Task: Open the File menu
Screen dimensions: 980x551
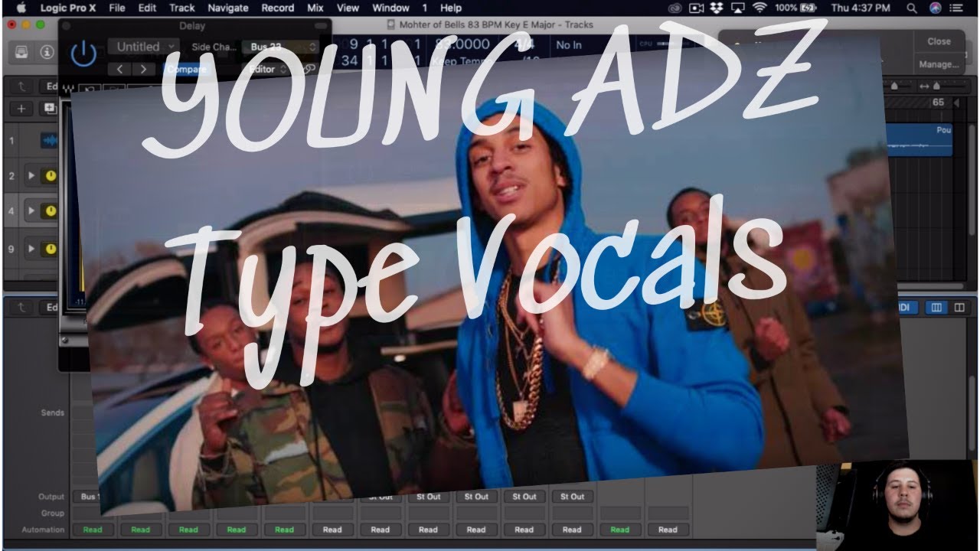Action: [117, 8]
